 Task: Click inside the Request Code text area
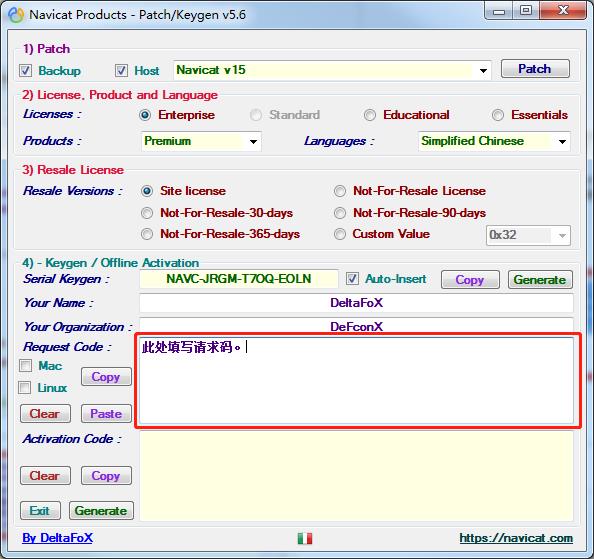[356, 381]
